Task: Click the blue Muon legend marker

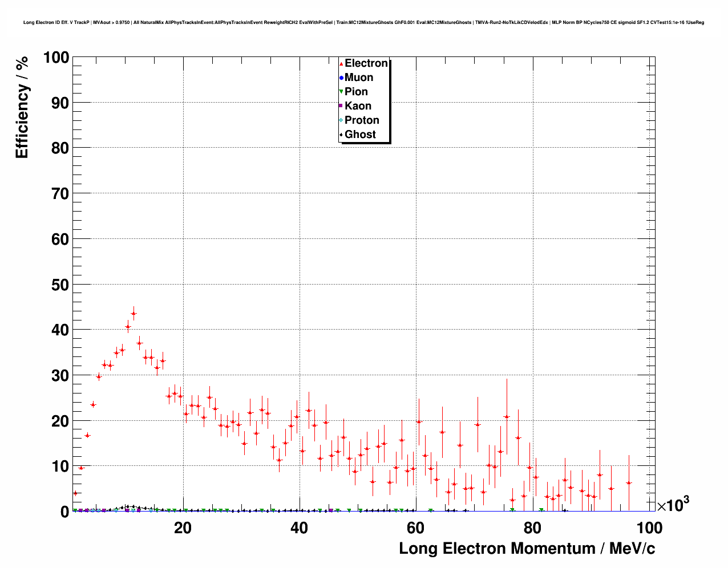Action: point(341,78)
